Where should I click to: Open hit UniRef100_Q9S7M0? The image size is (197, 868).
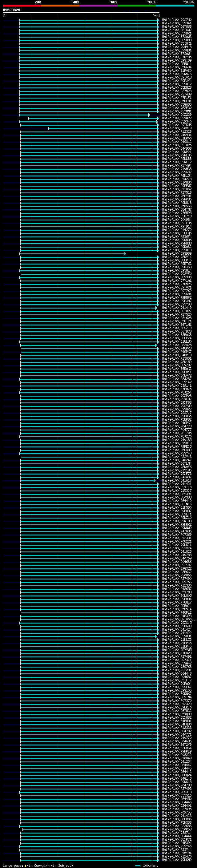176,20
